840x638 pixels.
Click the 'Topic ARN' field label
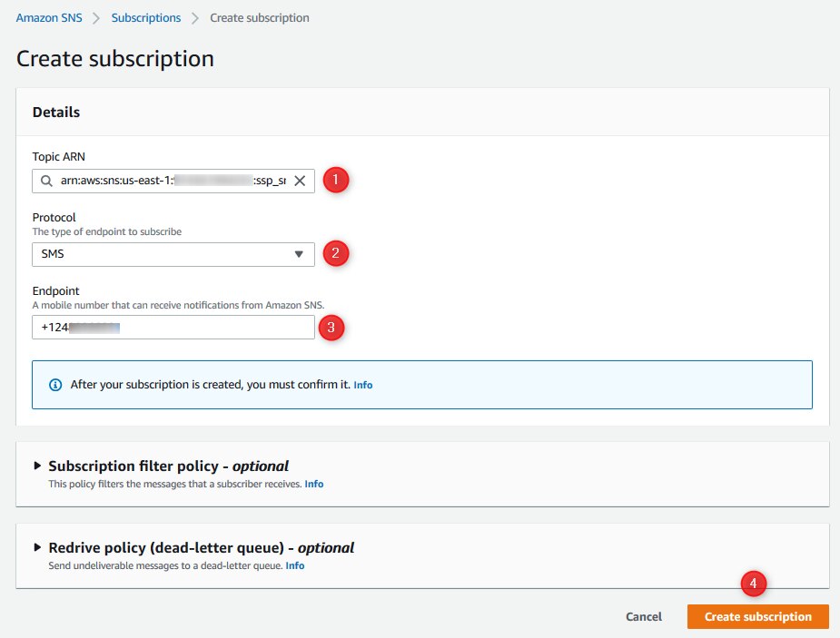tap(58, 156)
